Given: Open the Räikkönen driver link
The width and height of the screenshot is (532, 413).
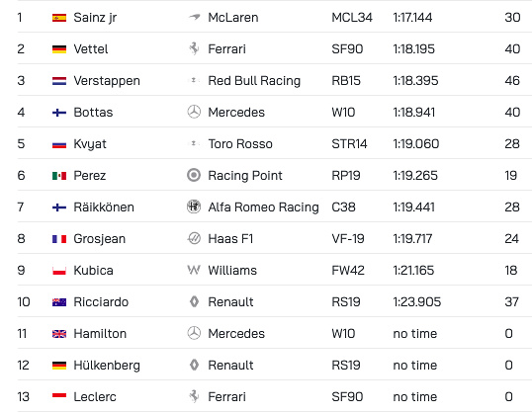Looking at the screenshot, I should [x=104, y=206].
